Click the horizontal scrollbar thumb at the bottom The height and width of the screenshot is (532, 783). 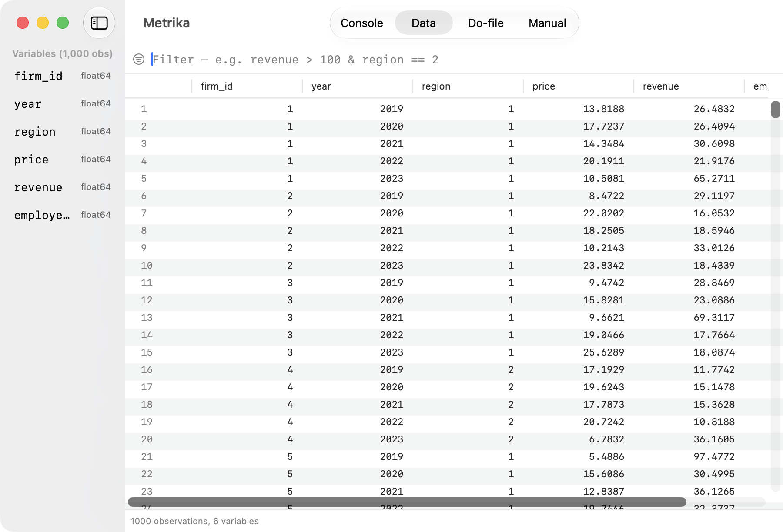coord(407,502)
